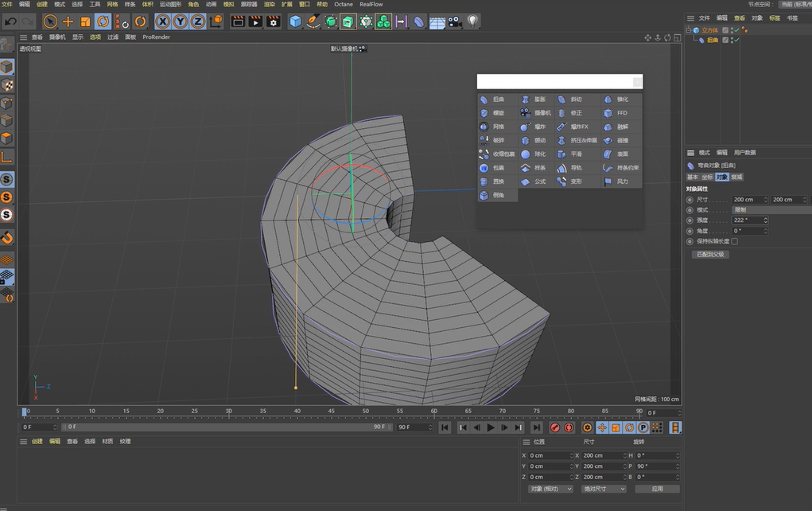Click the 0 F – 90 F preview range bar
This screenshot has width=812, height=511.
pyautogui.click(x=226, y=427)
